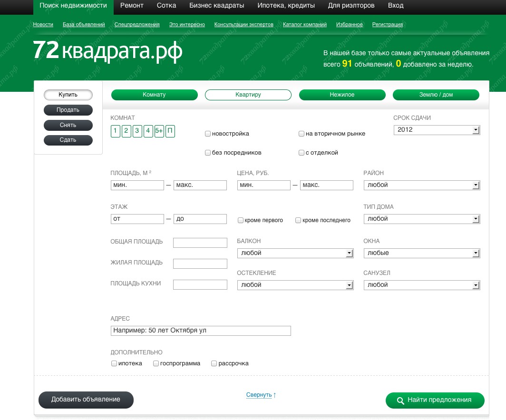Select the Снять action button
Viewport: 506px width, 420px height.
pos(68,125)
